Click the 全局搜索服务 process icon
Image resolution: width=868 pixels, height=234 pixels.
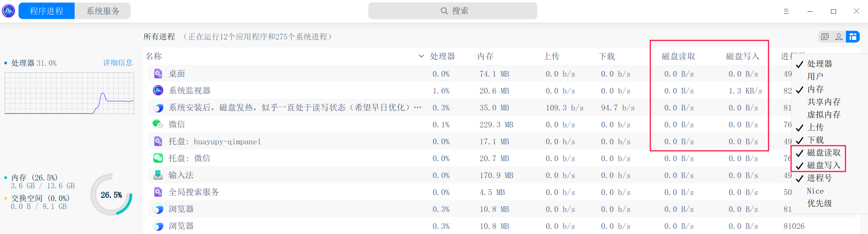tap(158, 192)
